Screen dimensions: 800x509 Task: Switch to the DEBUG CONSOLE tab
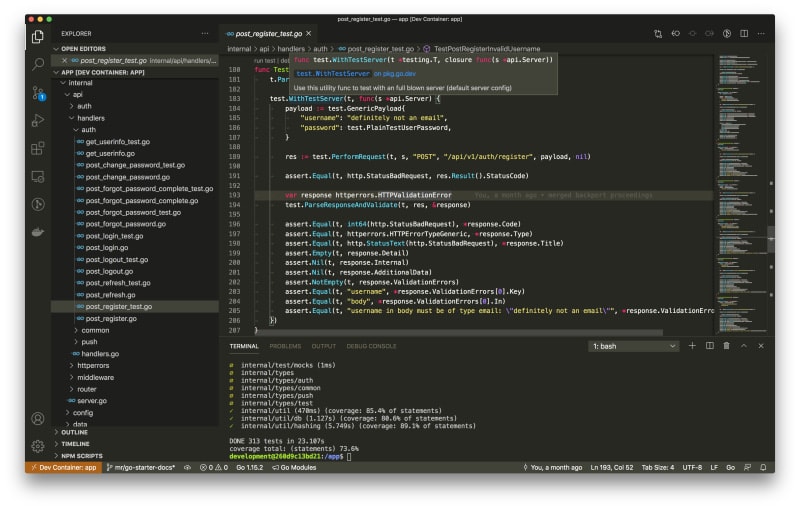tap(371, 346)
